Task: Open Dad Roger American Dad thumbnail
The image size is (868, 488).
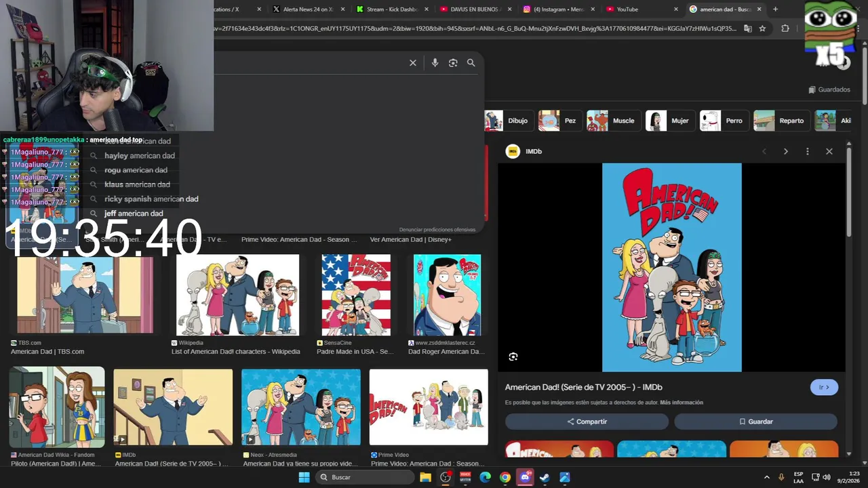Action: click(447, 295)
